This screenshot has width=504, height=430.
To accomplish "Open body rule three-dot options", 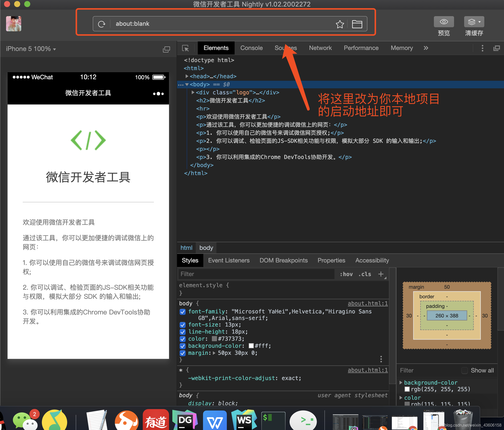I will tap(381, 359).
